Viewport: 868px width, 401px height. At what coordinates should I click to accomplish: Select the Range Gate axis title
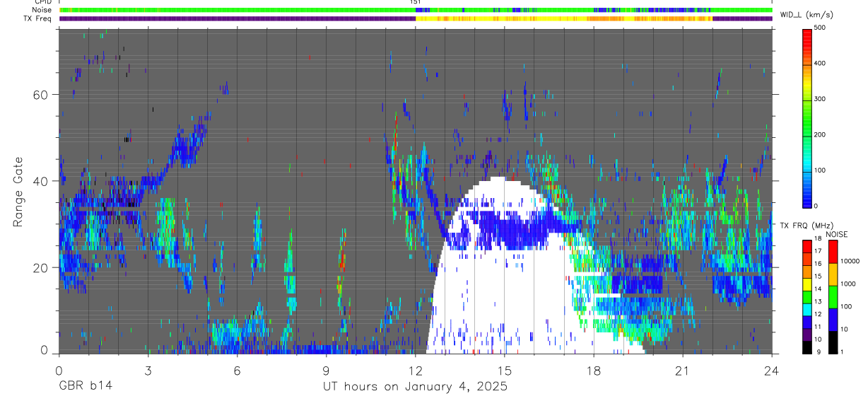coord(18,191)
